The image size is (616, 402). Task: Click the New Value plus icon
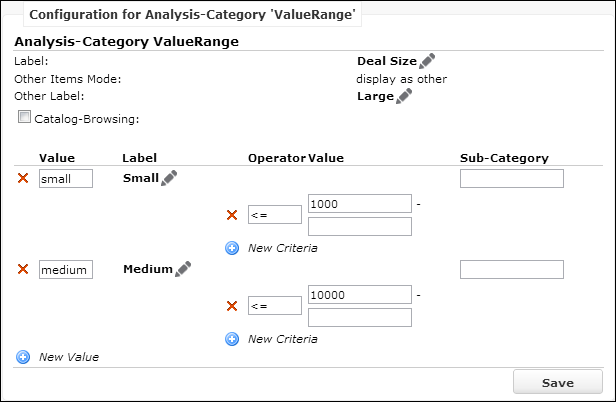click(23, 357)
